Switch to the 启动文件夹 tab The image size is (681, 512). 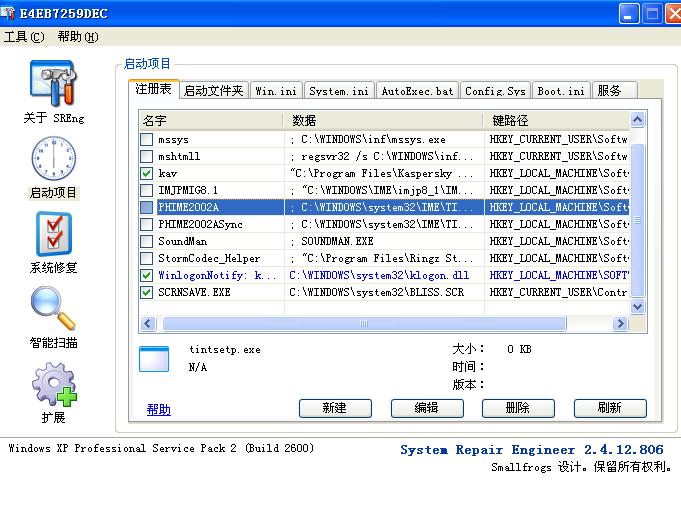tap(213, 91)
